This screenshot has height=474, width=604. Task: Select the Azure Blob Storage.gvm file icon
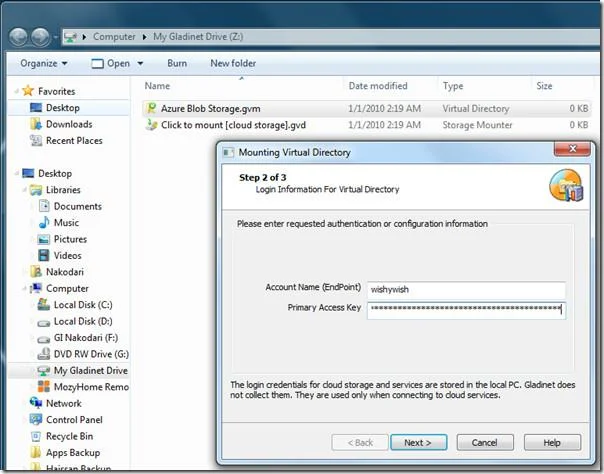point(151,109)
